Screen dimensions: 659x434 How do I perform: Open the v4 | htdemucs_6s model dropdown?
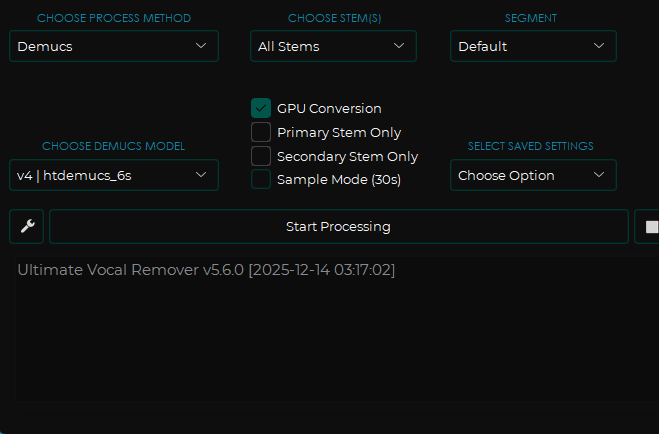[113, 175]
